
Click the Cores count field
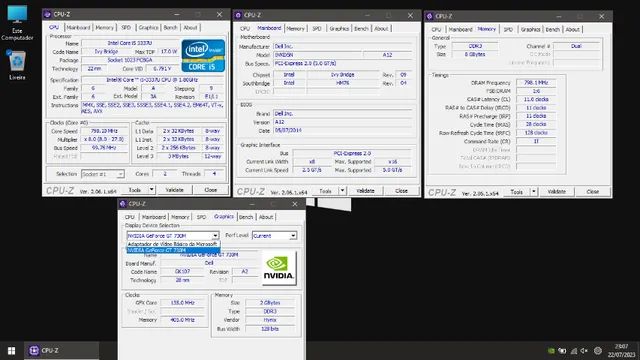[x=164, y=174]
